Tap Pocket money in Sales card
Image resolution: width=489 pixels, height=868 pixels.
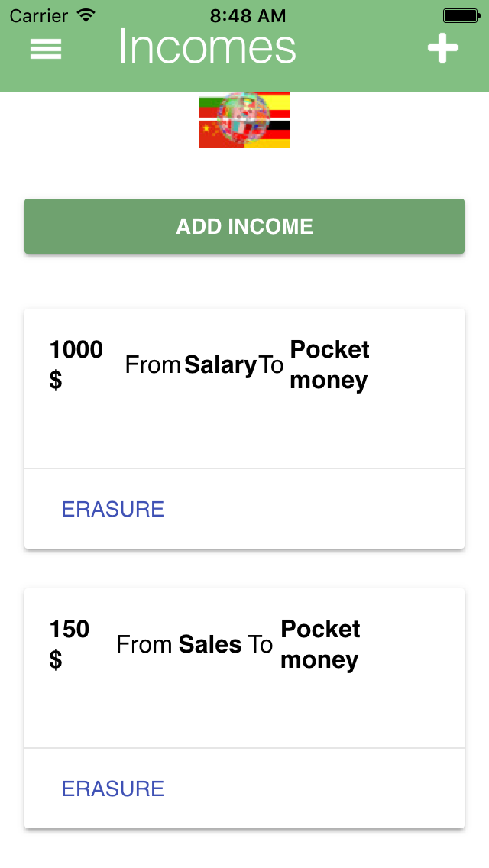320,644
